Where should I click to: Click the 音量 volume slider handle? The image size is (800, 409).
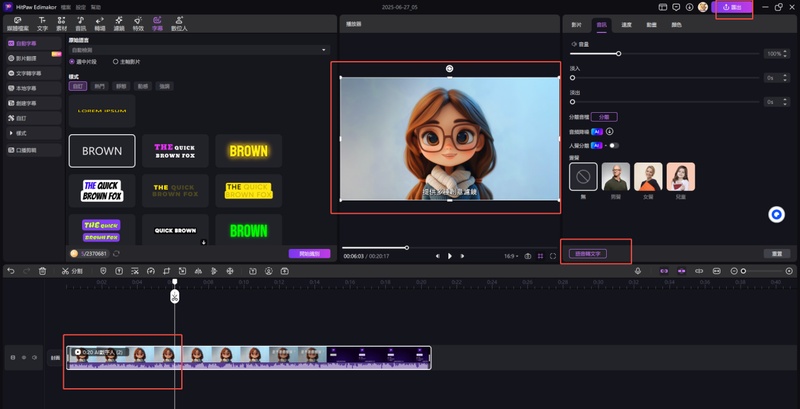point(618,53)
